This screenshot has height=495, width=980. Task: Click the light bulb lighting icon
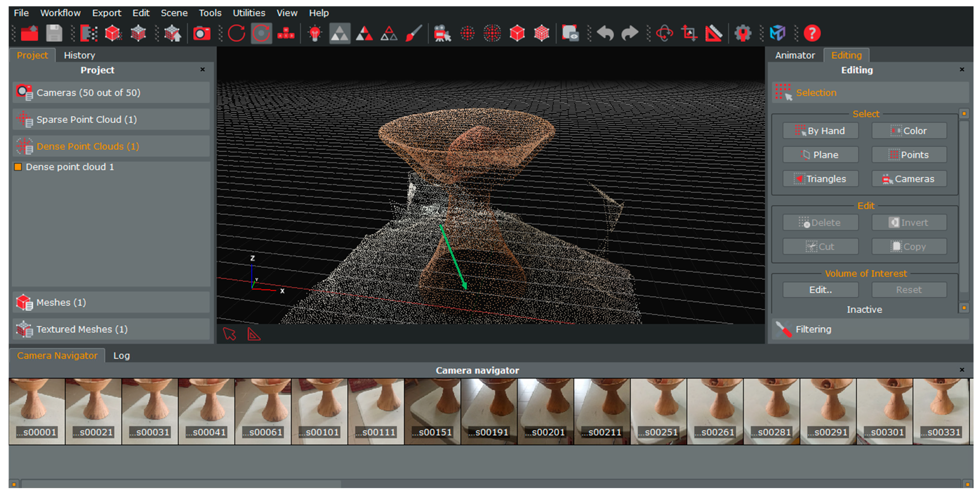click(x=315, y=33)
